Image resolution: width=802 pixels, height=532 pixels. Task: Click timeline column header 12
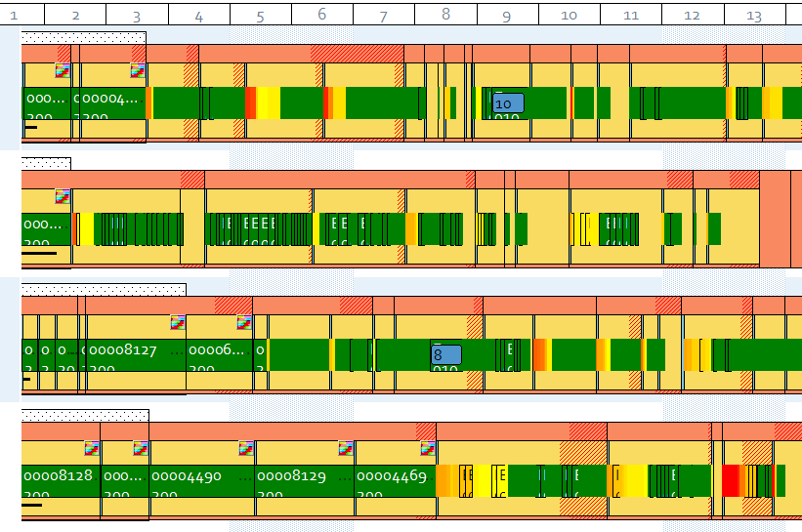click(x=693, y=15)
